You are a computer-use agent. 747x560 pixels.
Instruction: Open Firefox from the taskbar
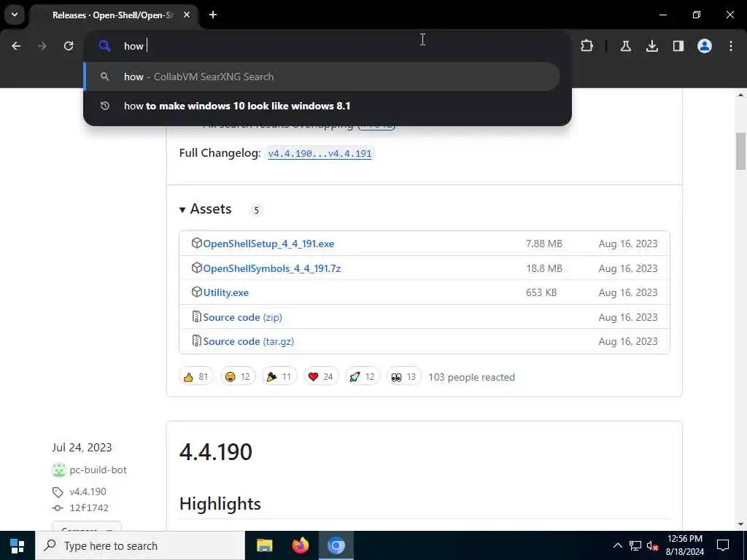tap(300, 545)
